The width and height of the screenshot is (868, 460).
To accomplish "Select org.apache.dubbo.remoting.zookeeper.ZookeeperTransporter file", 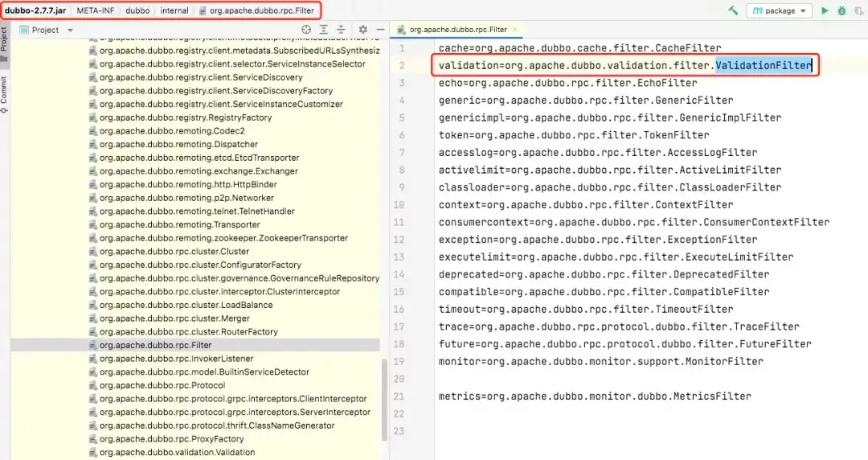I will (223, 238).
